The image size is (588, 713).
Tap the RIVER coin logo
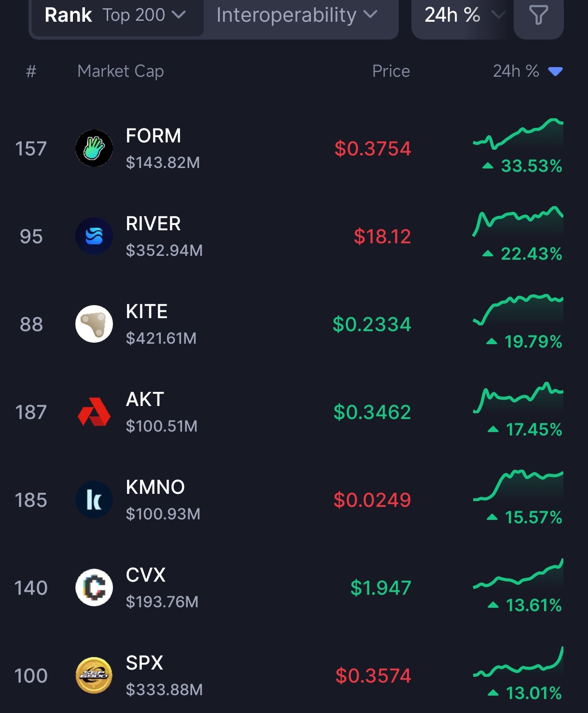94,236
